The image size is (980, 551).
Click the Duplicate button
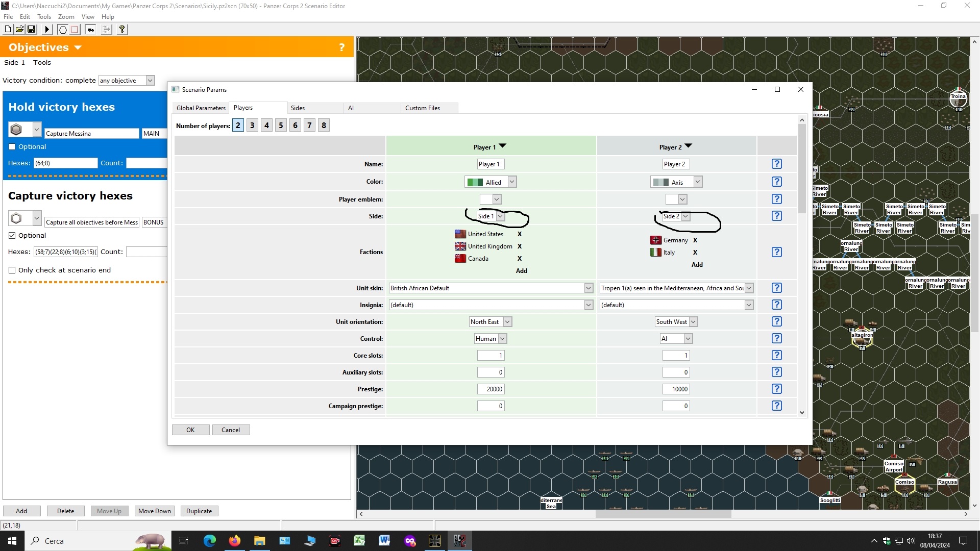[199, 511]
